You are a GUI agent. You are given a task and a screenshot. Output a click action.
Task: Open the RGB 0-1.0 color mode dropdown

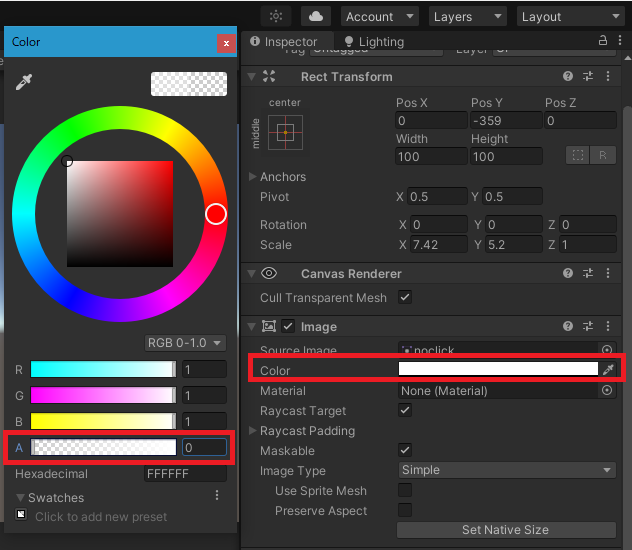coord(185,343)
